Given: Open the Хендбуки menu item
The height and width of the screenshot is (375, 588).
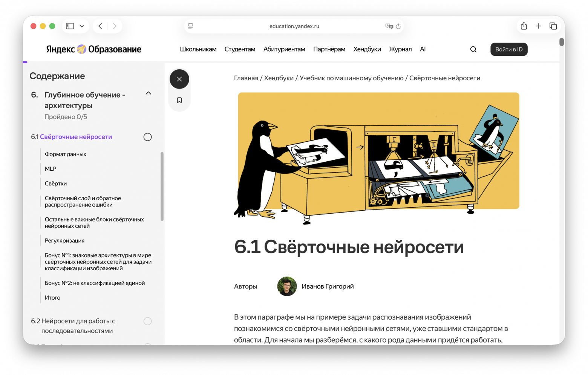Looking at the screenshot, I should tap(367, 49).
